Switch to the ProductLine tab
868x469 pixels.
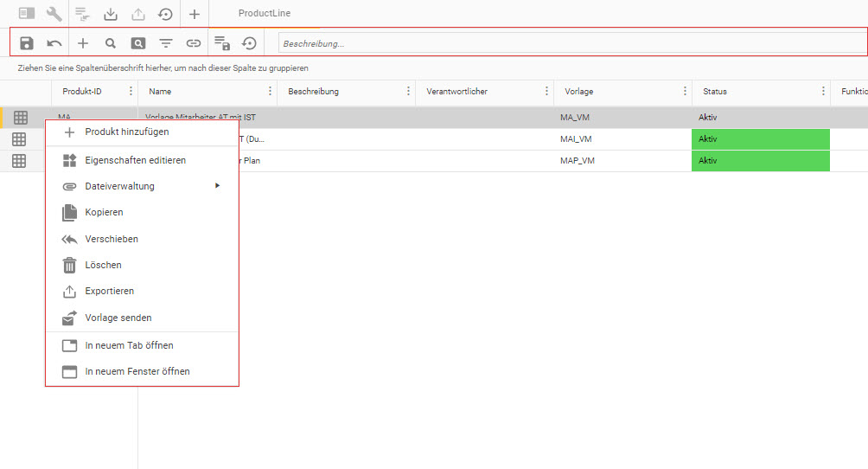coord(265,14)
